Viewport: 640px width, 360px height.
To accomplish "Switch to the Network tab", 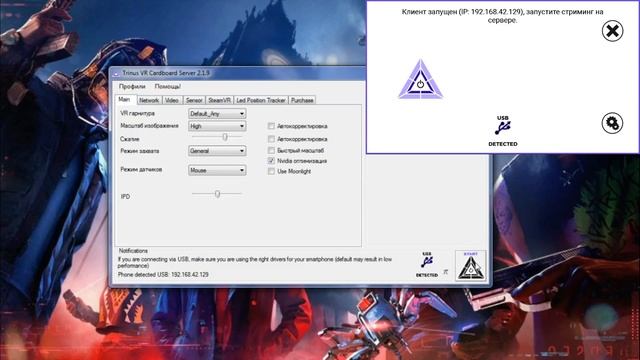I will tap(149, 100).
